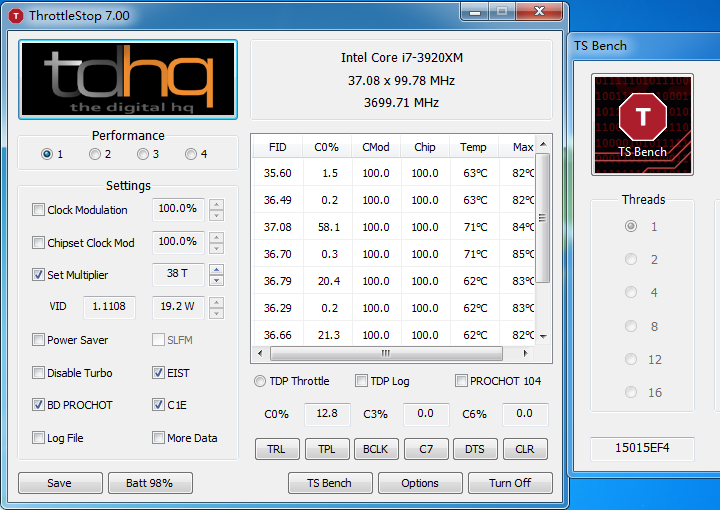Click the table's horizontal scrollbar thumb
720x510 pixels.
point(386,353)
